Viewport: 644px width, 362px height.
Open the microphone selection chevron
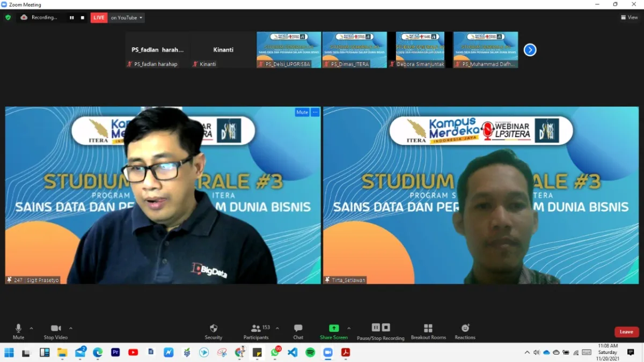click(31, 328)
